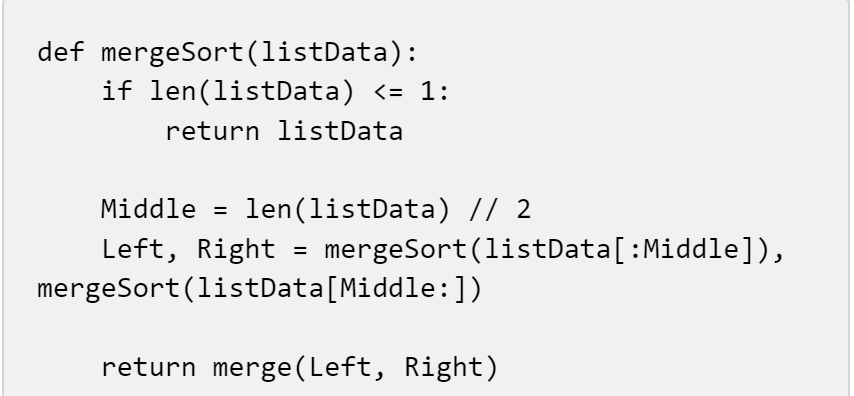
Task: Click the wrapped line mergeSort(listData[Middle:])
Action: click(x=260, y=289)
